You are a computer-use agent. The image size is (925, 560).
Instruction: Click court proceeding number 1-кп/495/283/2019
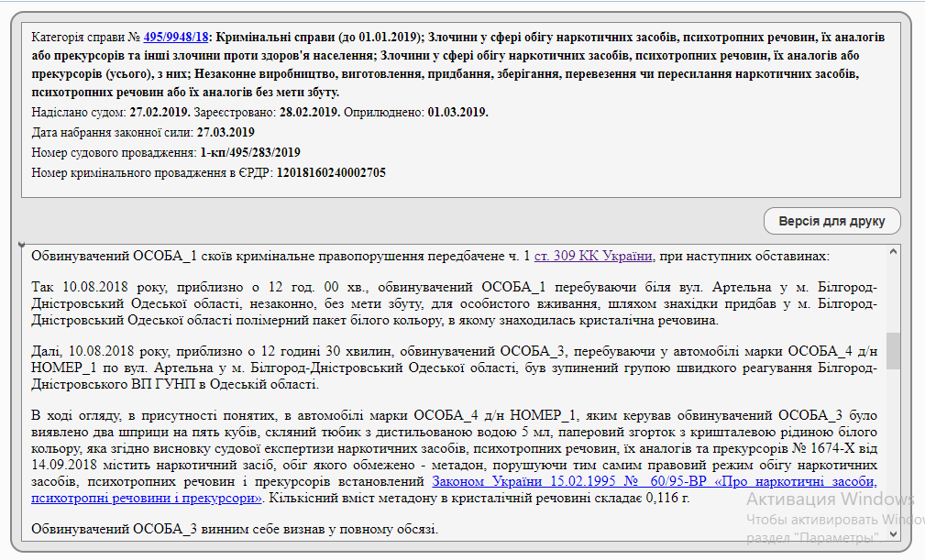coord(250,152)
